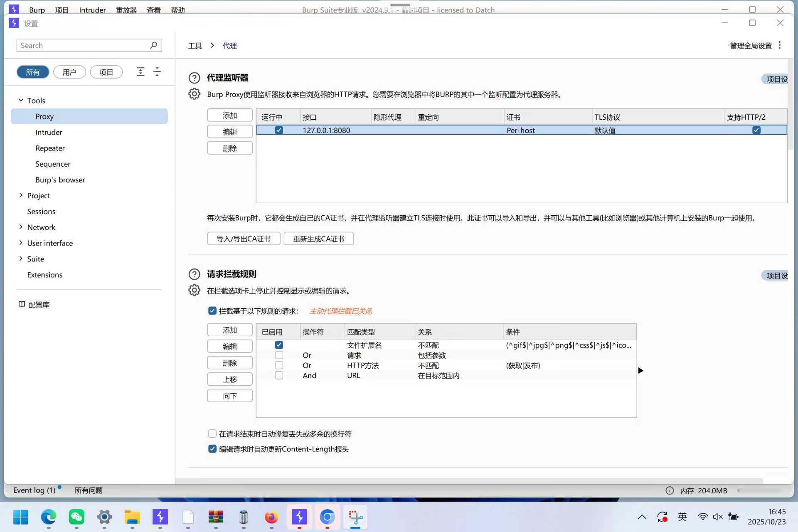Click the help icon beside 代理监听器
The image size is (798, 532).
click(x=194, y=78)
